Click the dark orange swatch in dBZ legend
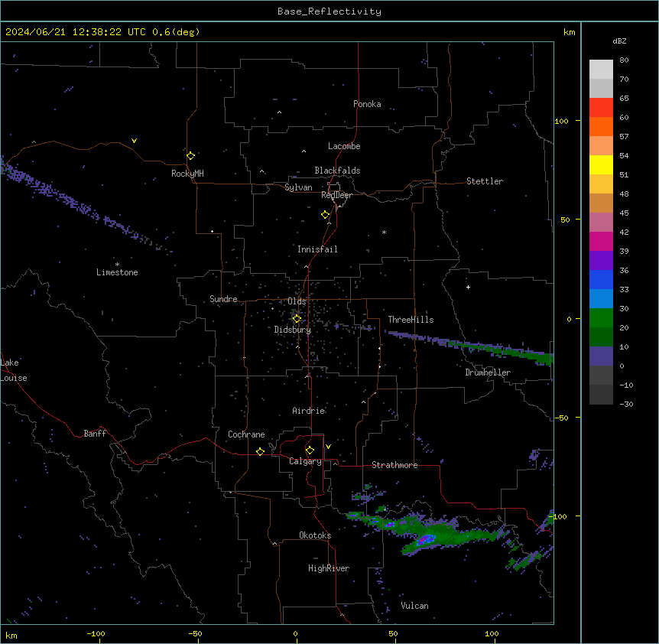Image resolution: width=659 pixels, height=644 pixels. coord(601,126)
